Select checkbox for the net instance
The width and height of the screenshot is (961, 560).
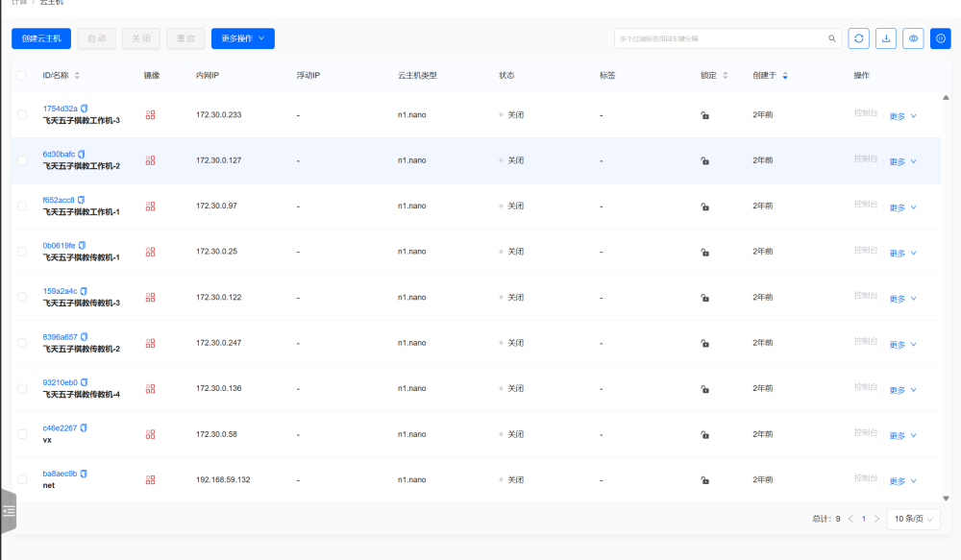22,480
